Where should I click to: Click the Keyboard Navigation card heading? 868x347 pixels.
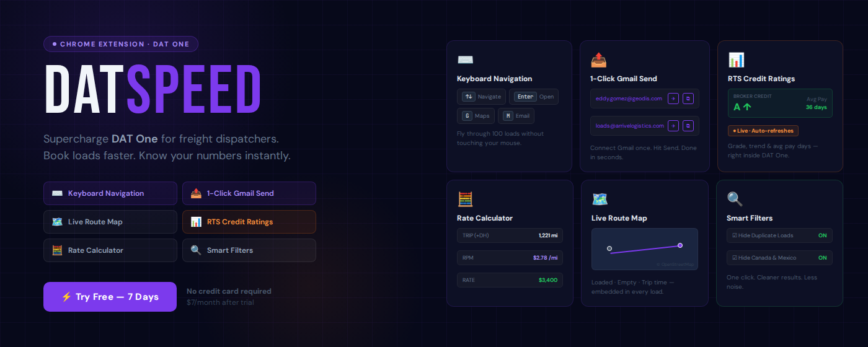495,79
